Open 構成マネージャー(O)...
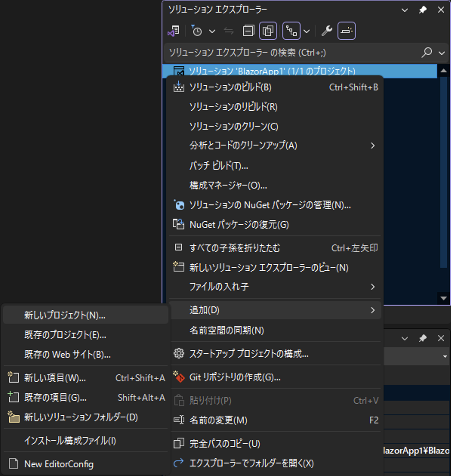451x476 pixels. pyautogui.click(x=276, y=185)
